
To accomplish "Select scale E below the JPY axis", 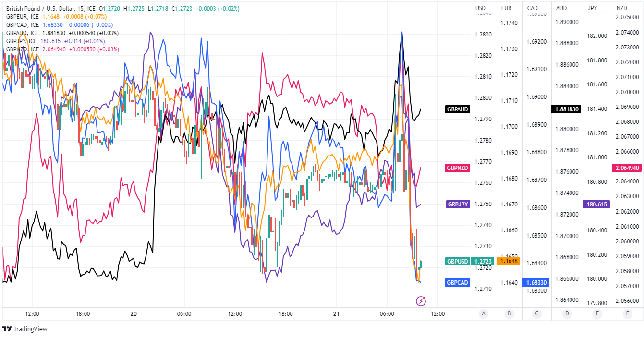I will [x=597, y=313].
